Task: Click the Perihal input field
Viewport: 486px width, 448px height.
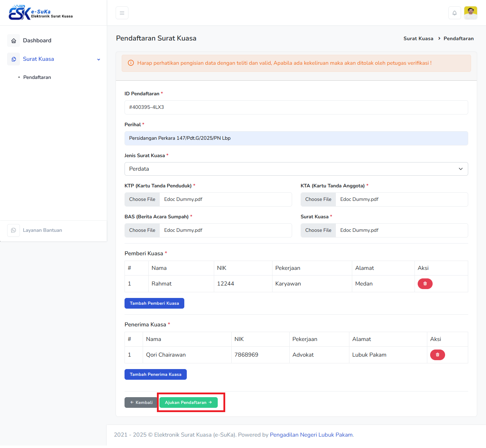Action: pos(296,138)
